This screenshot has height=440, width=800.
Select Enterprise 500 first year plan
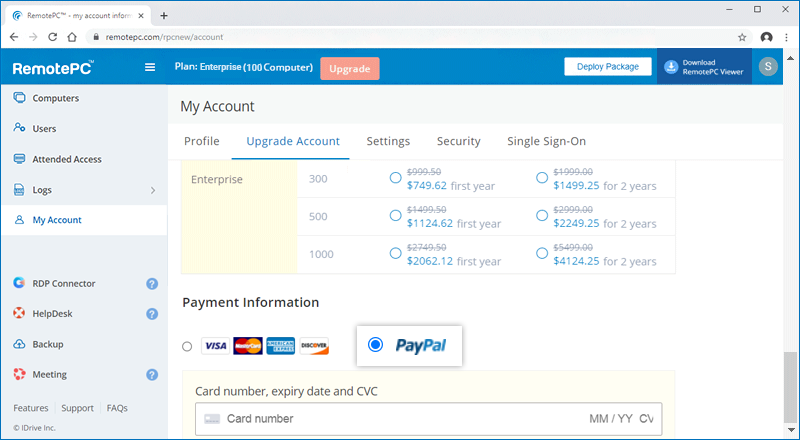coord(395,215)
